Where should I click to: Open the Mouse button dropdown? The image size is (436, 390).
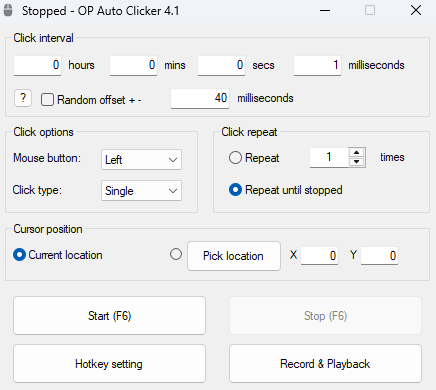point(141,160)
